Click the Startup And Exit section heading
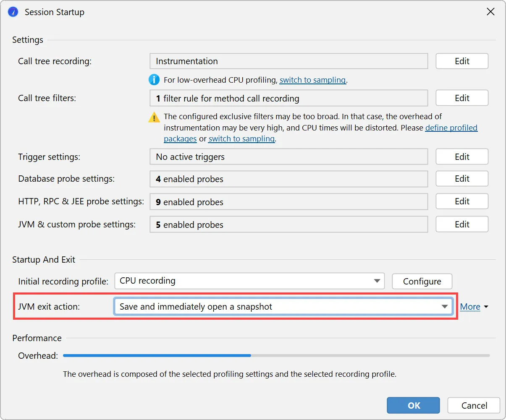506x420 pixels. pos(44,260)
